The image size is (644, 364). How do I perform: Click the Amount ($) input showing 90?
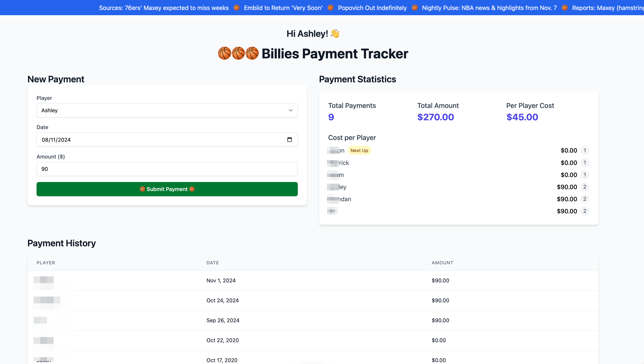click(167, 169)
